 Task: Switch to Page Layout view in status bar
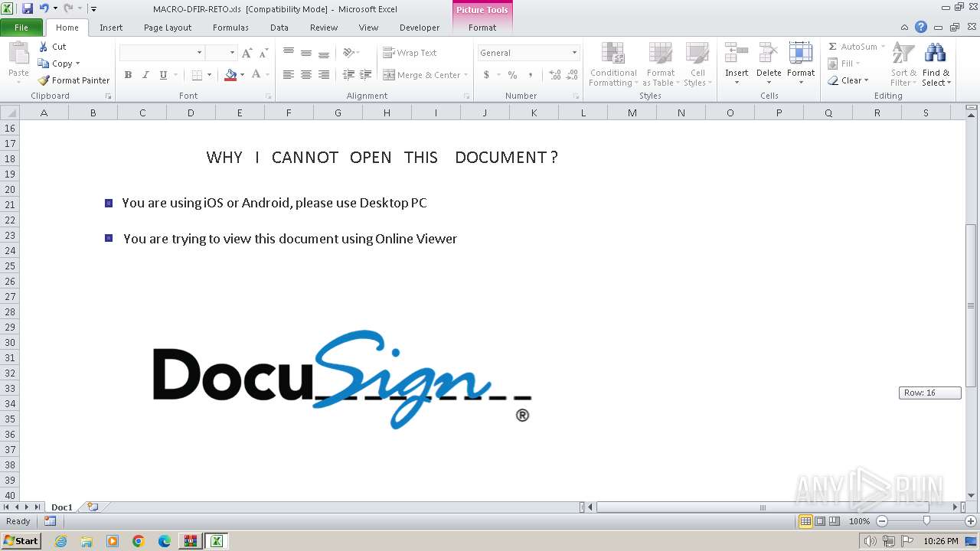click(x=820, y=521)
